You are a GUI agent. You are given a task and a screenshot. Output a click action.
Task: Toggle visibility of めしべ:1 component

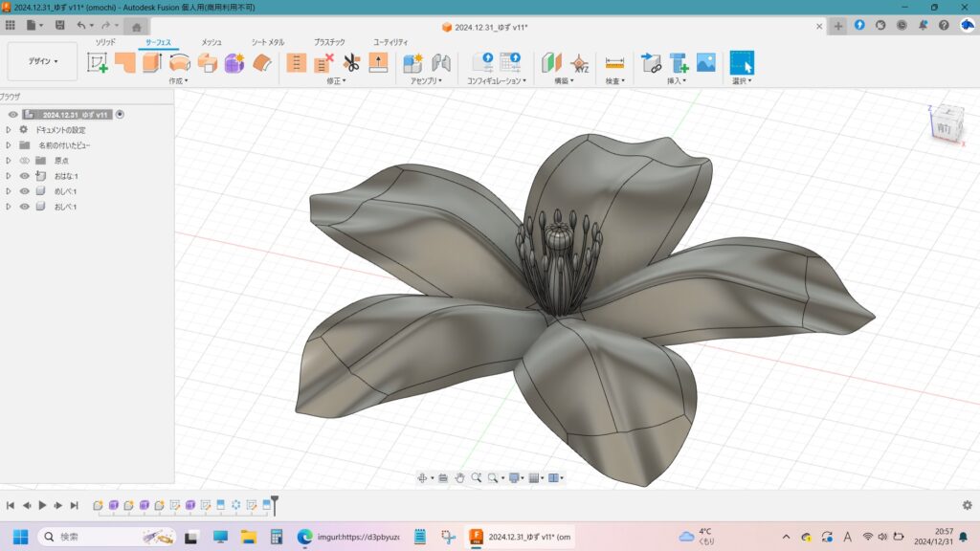coord(25,191)
